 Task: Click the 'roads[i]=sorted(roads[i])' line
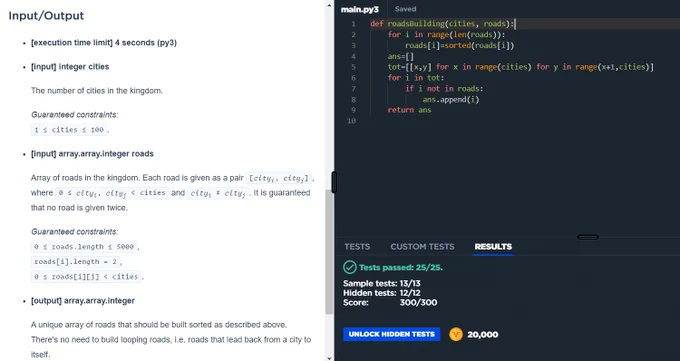(x=459, y=46)
